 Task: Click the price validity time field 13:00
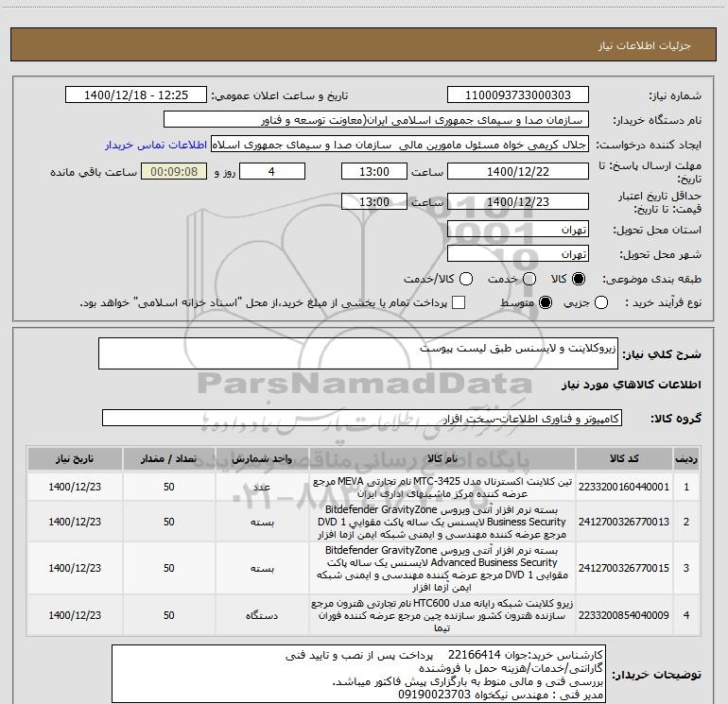pyautogui.click(x=374, y=201)
